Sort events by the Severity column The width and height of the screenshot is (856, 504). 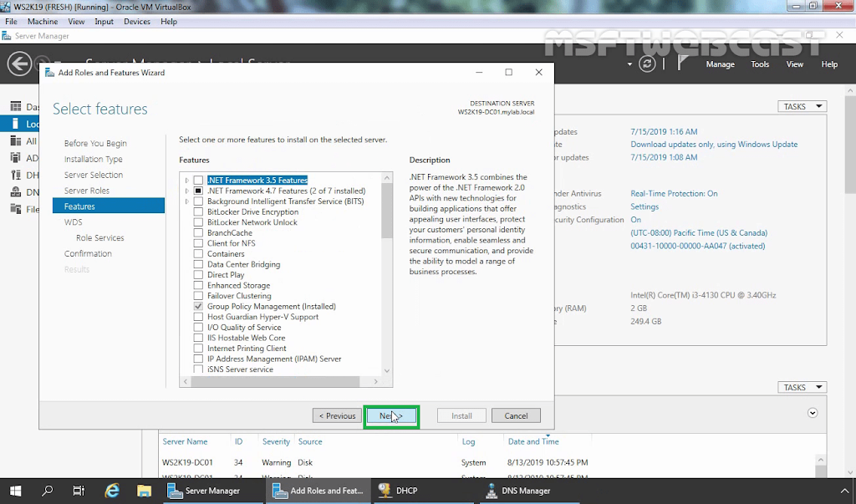point(276,441)
